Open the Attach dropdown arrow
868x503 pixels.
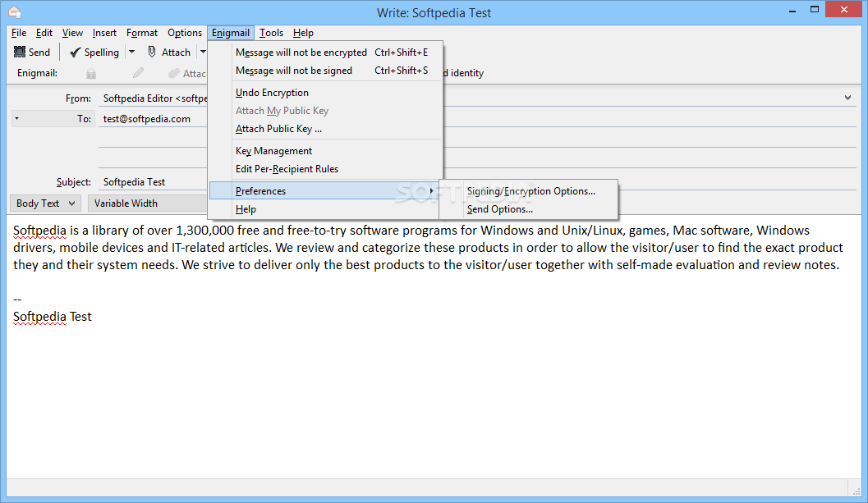tap(203, 52)
